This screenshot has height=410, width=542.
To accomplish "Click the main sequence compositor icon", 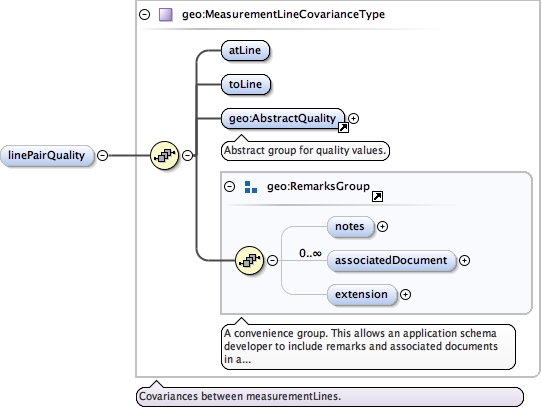I will point(165,156).
